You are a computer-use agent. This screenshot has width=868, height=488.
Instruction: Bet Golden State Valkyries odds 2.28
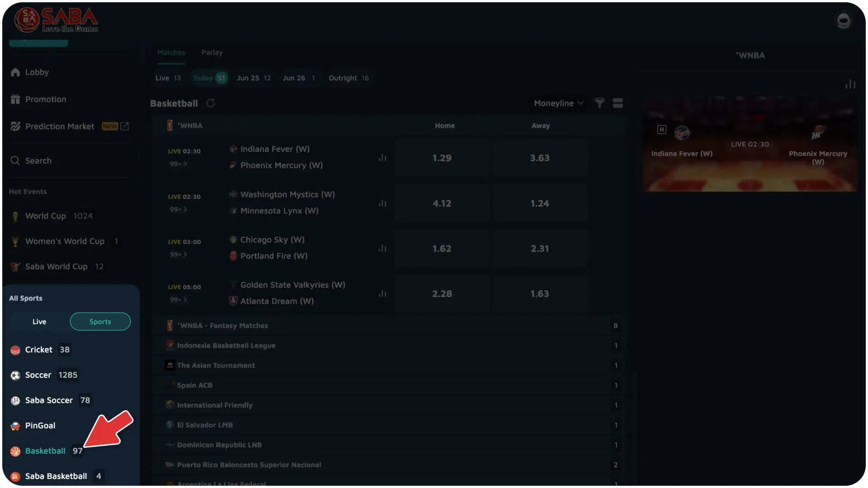pyautogui.click(x=442, y=294)
